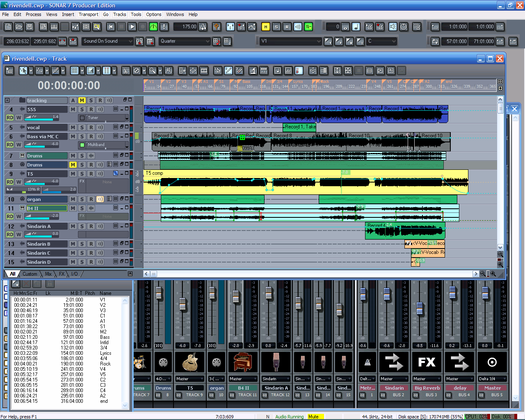Open the Piano Roll view icon
Image resolution: width=525 pixels, height=420 pixels.
pos(54,27)
